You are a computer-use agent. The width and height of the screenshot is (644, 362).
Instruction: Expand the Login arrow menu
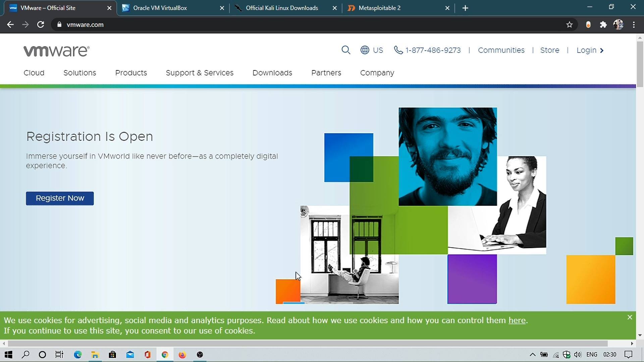coord(602,50)
